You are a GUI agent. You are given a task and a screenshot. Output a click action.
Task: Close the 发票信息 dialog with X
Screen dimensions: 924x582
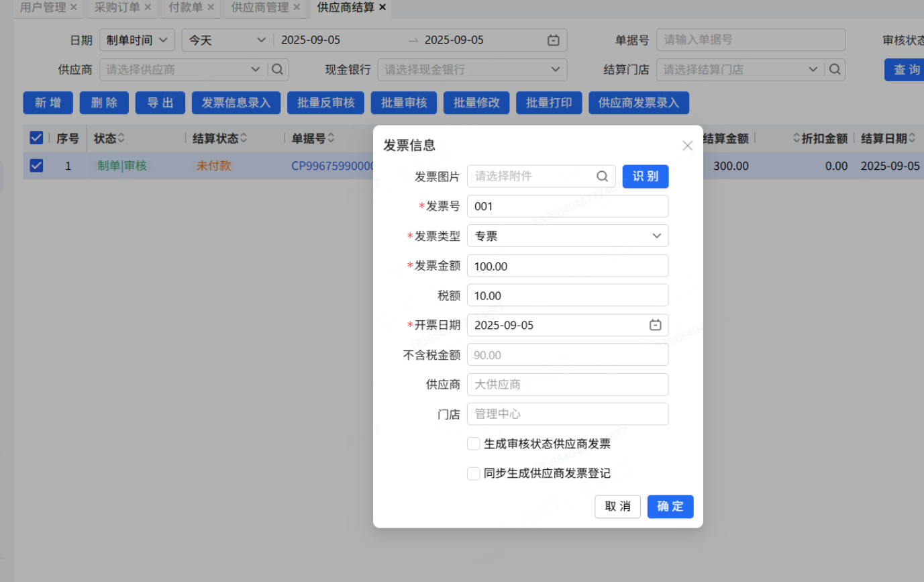pos(687,146)
